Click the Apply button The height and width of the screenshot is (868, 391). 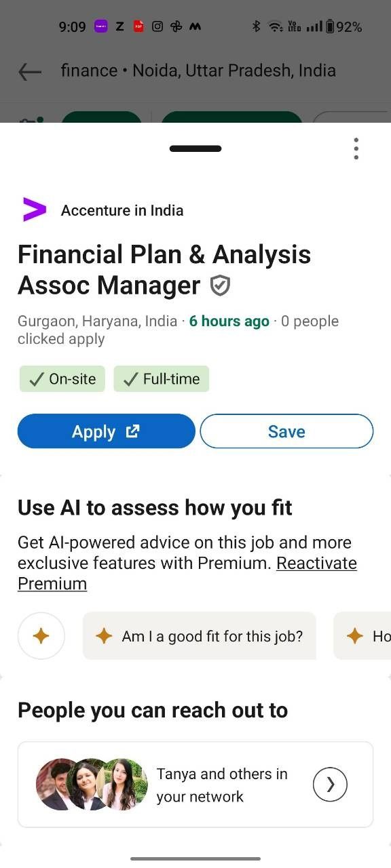pyautogui.click(x=106, y=431)
